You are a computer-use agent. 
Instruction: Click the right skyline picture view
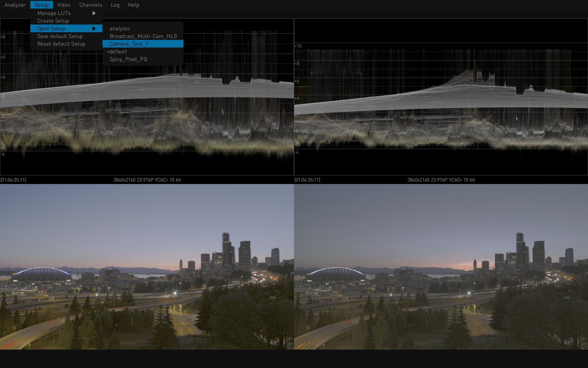(441, 267)
